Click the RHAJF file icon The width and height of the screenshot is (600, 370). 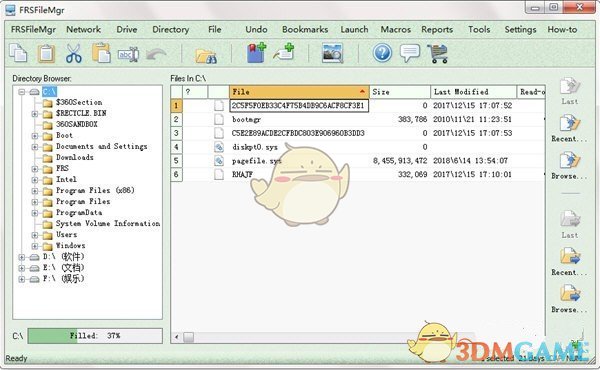point(219,174)
